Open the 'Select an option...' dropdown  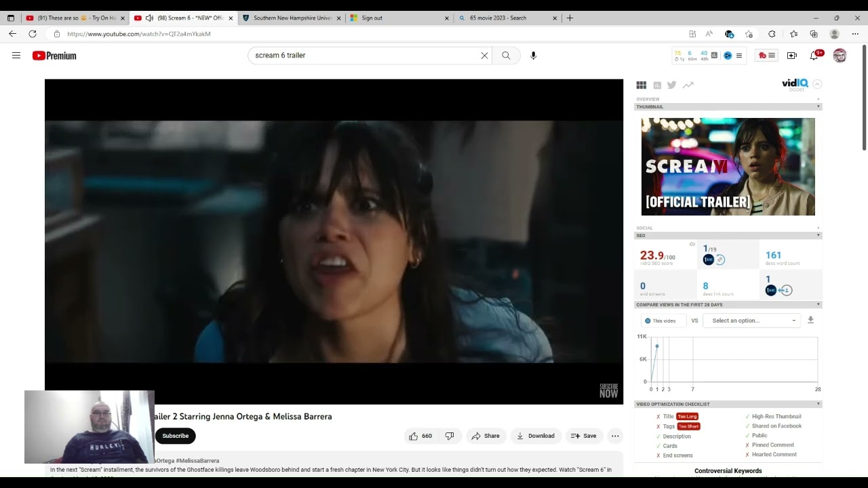pyautogui.click(x=753, y=321)
